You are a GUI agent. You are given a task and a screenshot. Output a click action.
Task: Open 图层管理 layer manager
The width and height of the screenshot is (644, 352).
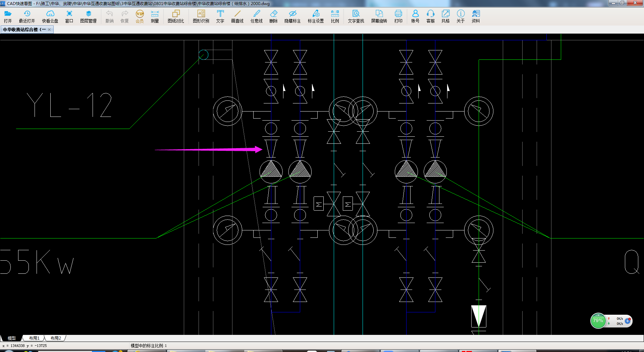pyautogui.click(x=88, y=16)
